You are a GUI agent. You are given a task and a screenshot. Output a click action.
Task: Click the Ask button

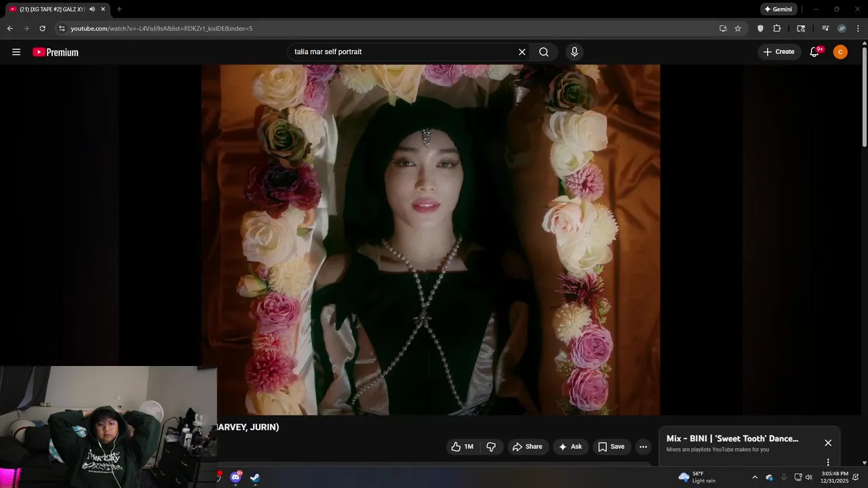coord(570,447)
